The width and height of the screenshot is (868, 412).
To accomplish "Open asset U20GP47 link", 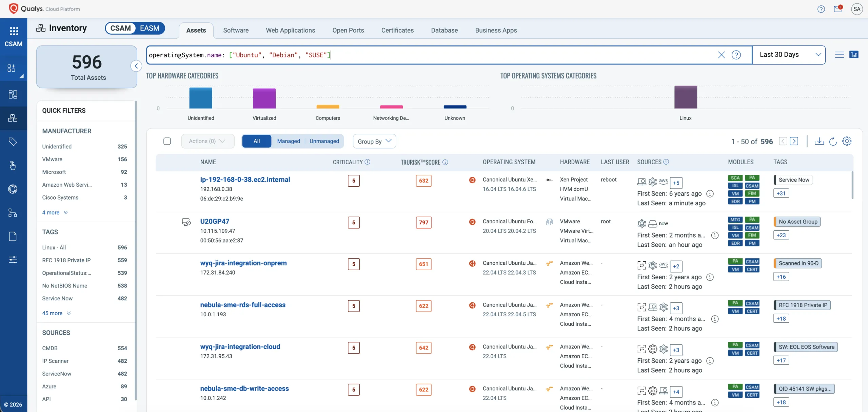I will (x=215, y=221).
